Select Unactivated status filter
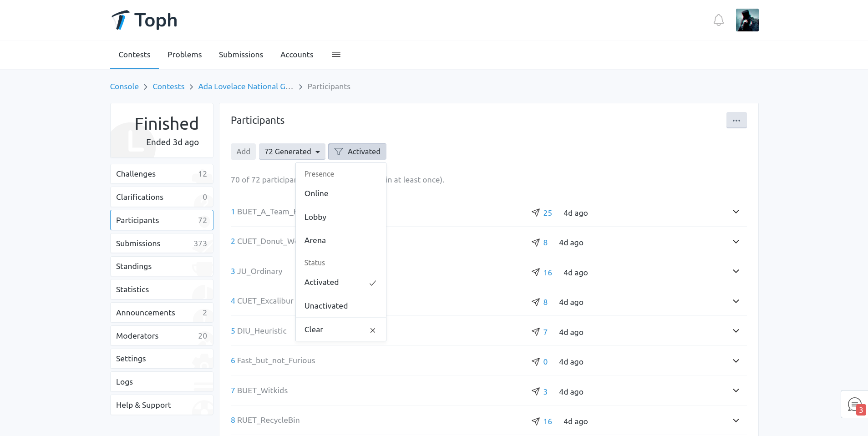Screen dimensions: 868x436 [325, 305]
